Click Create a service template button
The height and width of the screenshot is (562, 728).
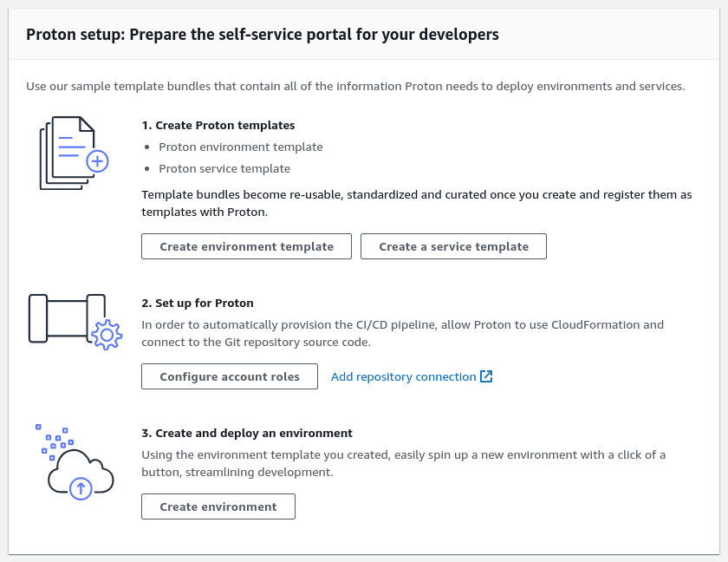pos(453,246)
